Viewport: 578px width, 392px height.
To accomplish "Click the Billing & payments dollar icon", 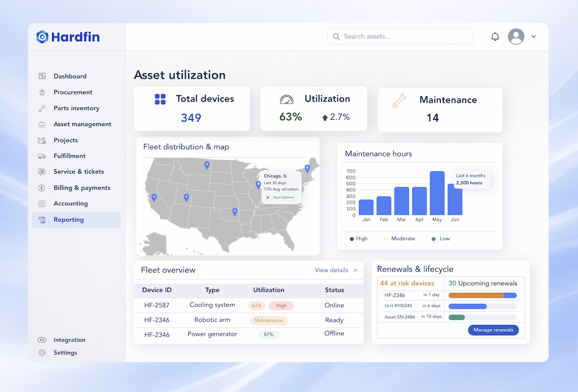I will point(42,188).
